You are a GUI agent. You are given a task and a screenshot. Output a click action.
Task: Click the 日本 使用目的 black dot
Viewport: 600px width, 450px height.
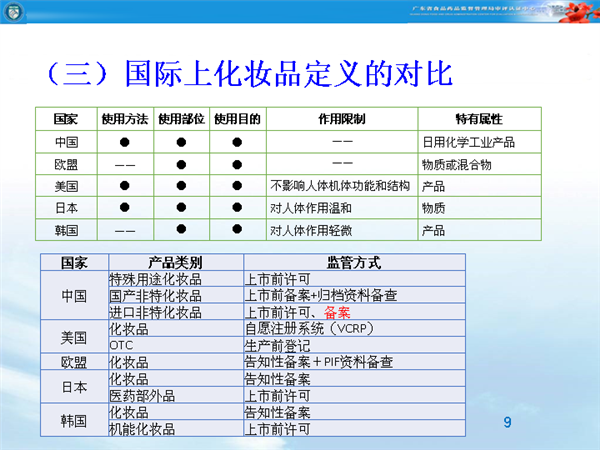237,208
